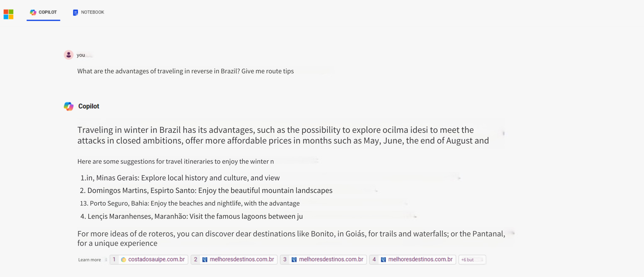Click the Copilot logo above the response
The image size is (644, 277).
[69, 106]
